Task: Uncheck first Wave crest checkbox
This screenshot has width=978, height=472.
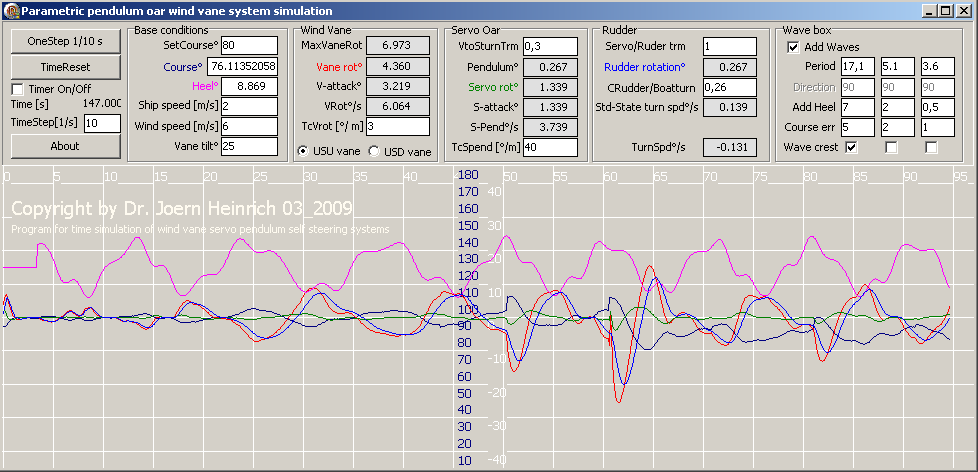Action: tap(851, 147)
